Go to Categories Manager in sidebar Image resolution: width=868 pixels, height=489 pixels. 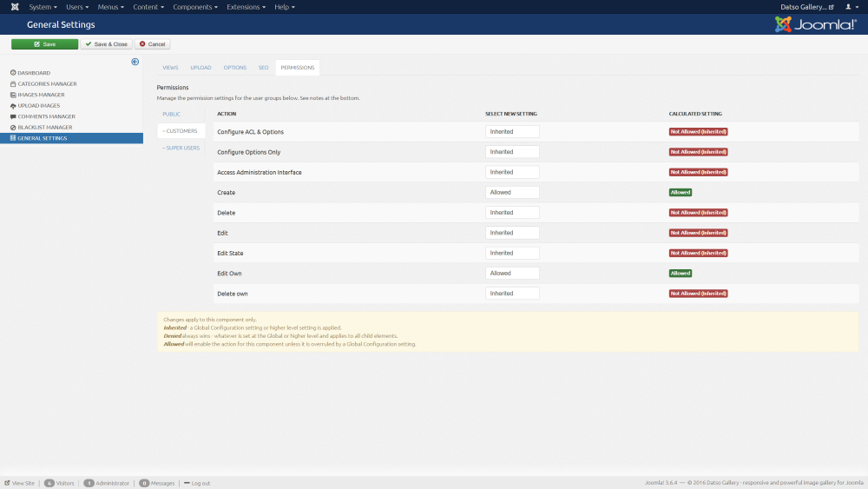pos(47,84)
